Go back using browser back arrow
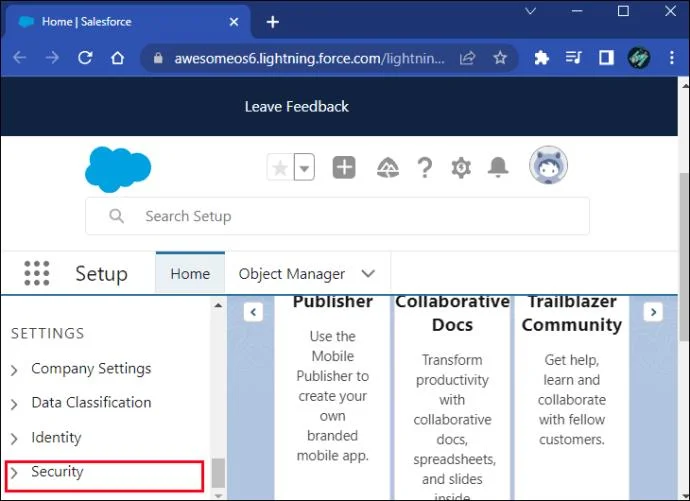The image size is (690, 501). tap(20, 57)
